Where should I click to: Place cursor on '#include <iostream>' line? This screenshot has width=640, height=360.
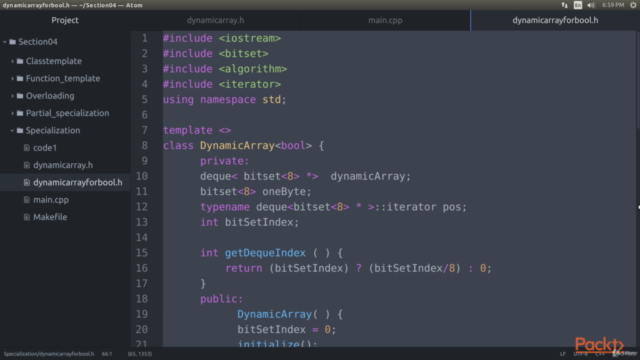[222, 38]
